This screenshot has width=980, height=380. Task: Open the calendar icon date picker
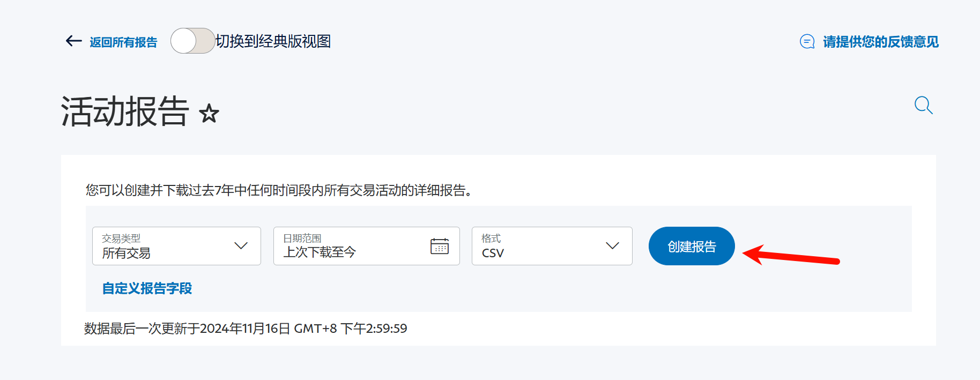440,246
